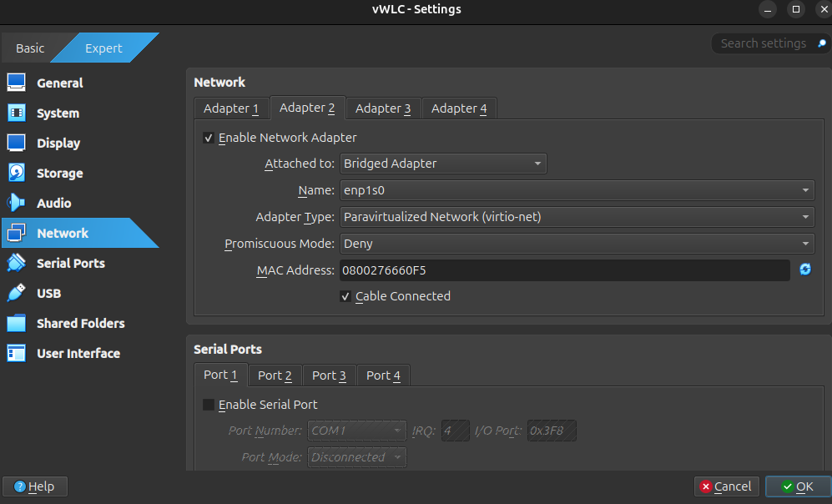Uncheck the Cable Connected option
This screenshot has height=504, width=832.
tap(345, 296)
